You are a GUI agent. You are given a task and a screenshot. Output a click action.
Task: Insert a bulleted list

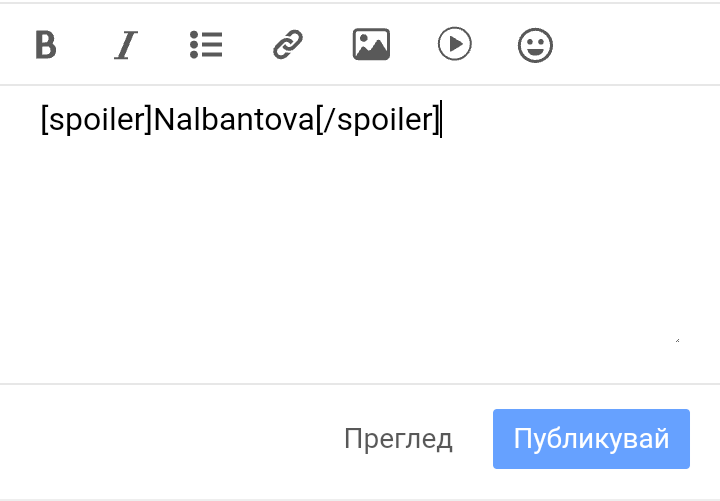[206, 45]
